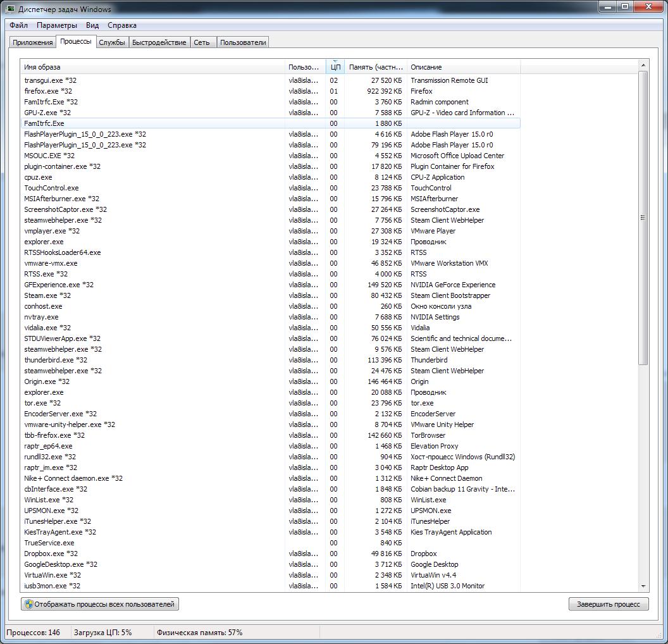Select MSIAfterburner.exe *32 row
Screen dimensions: 668x644
tap(271, 199)
